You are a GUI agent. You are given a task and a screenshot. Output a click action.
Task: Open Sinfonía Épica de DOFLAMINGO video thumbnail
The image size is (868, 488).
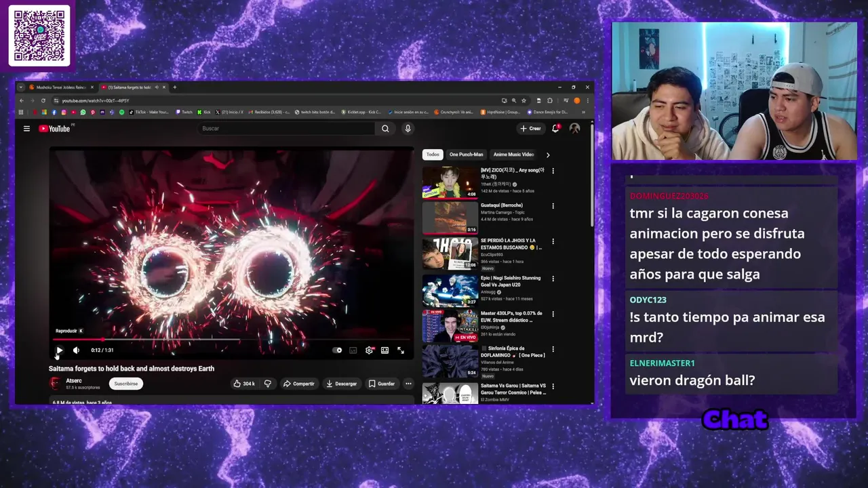[450, 361]
